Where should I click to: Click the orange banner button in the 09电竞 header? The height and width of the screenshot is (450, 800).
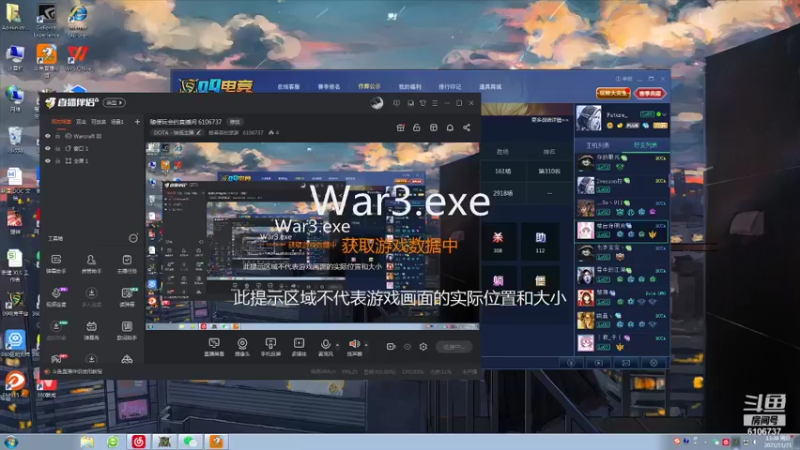pos(613,93)
